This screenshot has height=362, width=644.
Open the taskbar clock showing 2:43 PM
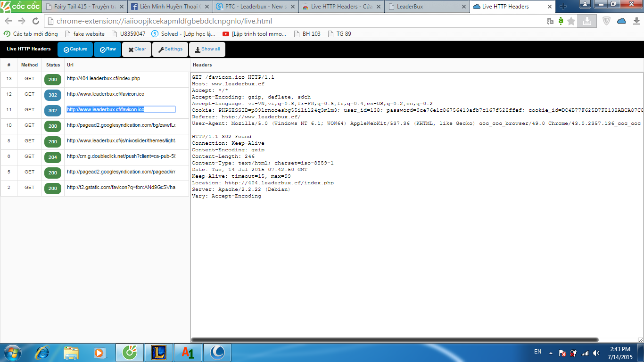pyautogui.click(x=620, y=353)
